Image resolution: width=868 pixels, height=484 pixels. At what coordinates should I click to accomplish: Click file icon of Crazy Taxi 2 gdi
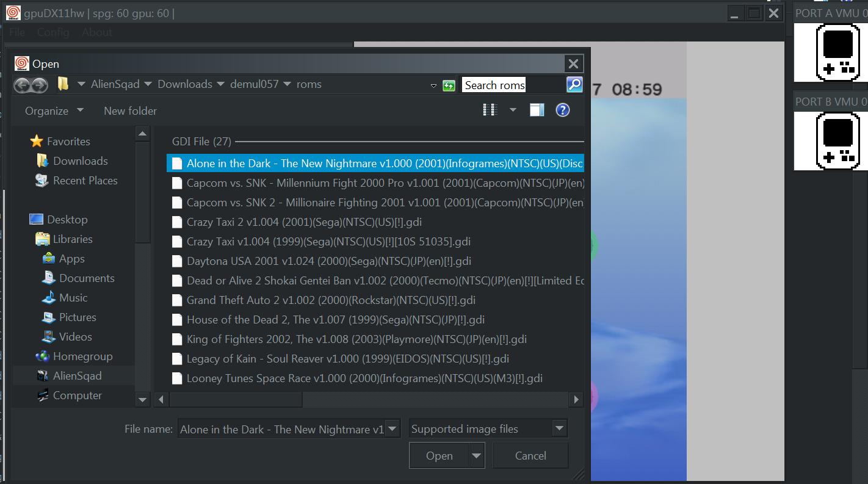coord(177,222)
